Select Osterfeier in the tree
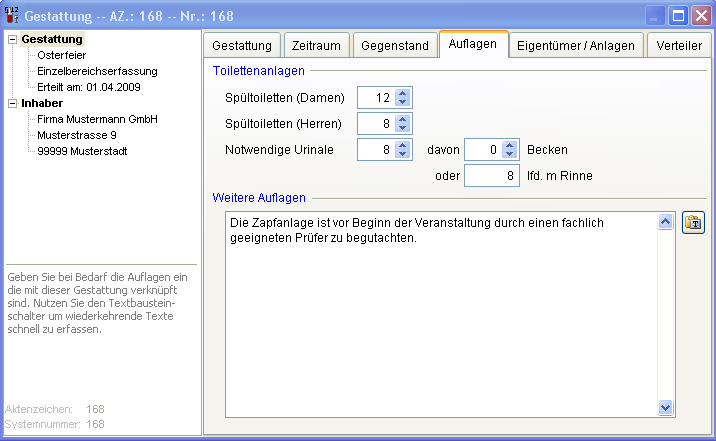 pos(61,55)
